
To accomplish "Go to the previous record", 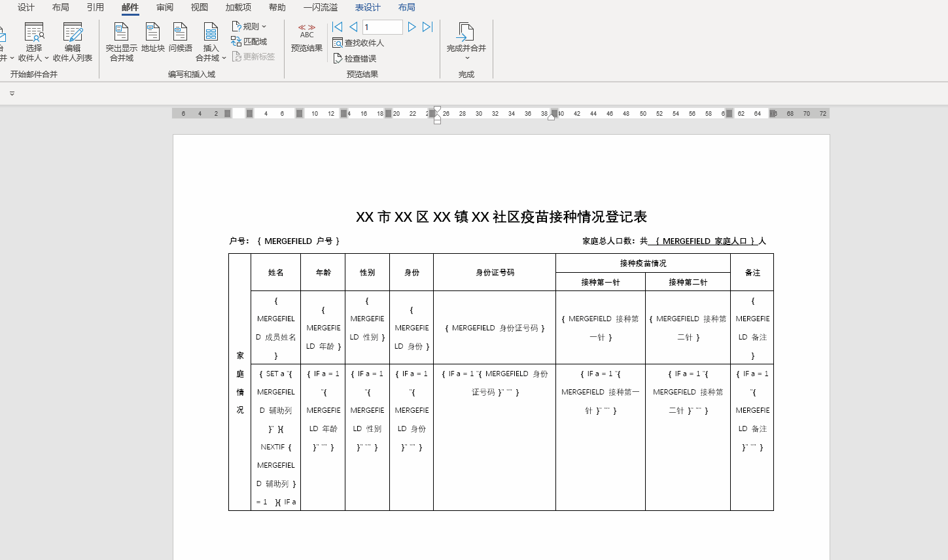I will pyautogui.click(x=353, y=27).
